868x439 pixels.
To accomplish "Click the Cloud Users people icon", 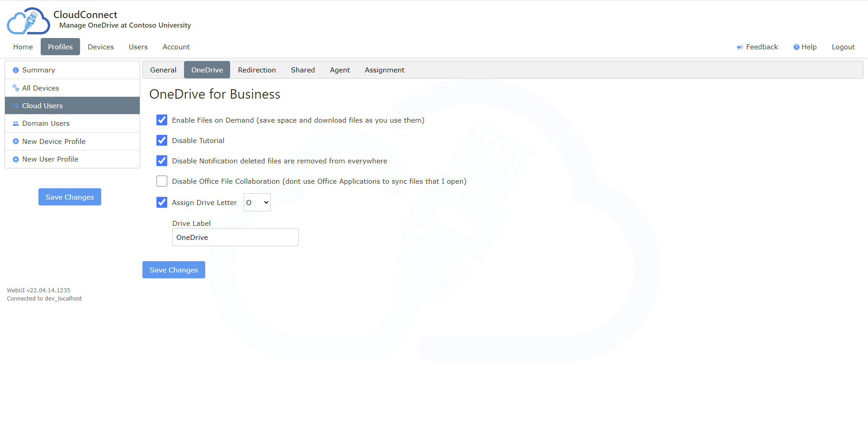I will tap(16, 106).
